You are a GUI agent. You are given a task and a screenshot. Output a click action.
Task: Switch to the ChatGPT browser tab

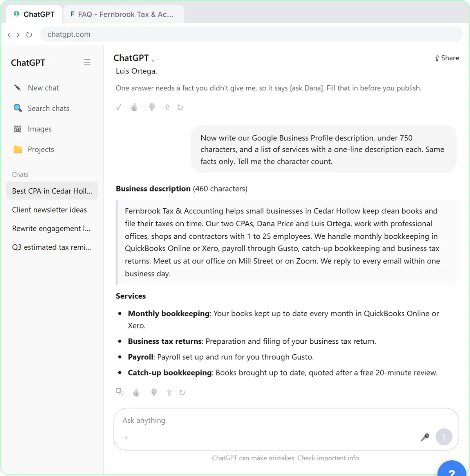tap(34, 14)
